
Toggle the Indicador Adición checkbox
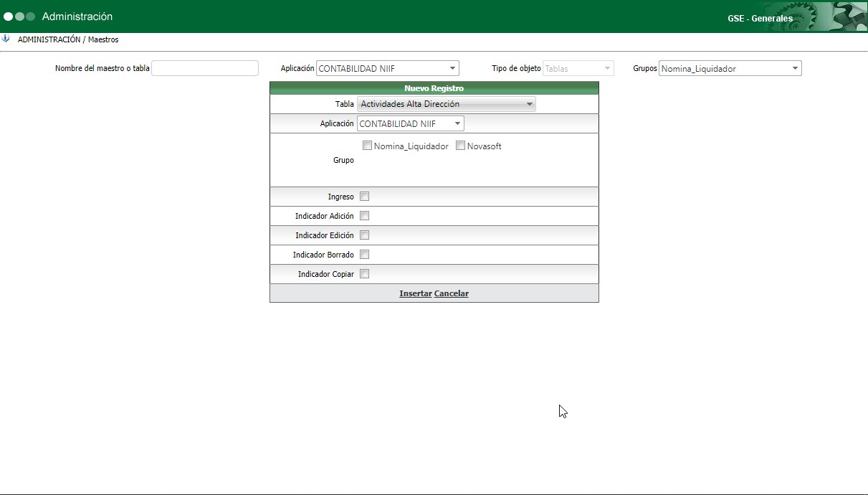pos(364,216)
